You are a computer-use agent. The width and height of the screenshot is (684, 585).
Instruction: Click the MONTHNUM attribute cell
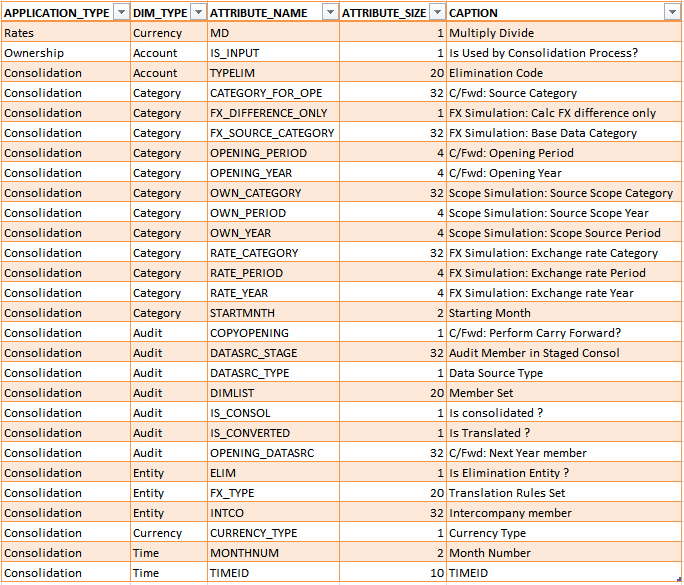[x=272, y=553]
